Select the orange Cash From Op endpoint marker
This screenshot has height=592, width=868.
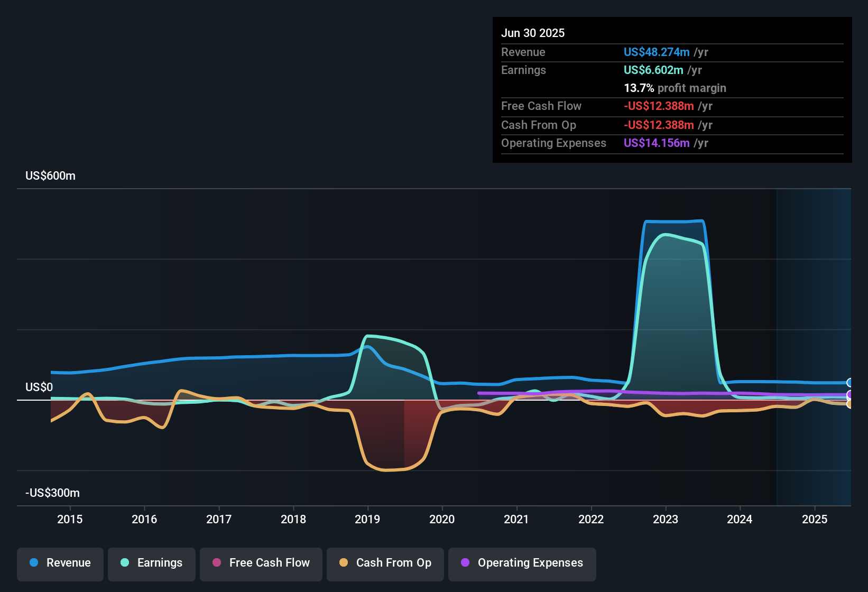(850, 404)
